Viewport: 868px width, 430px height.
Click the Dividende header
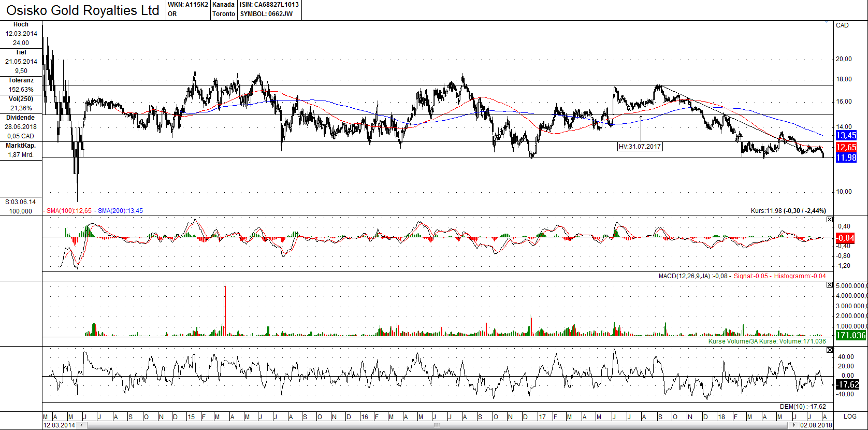[21, 118]
